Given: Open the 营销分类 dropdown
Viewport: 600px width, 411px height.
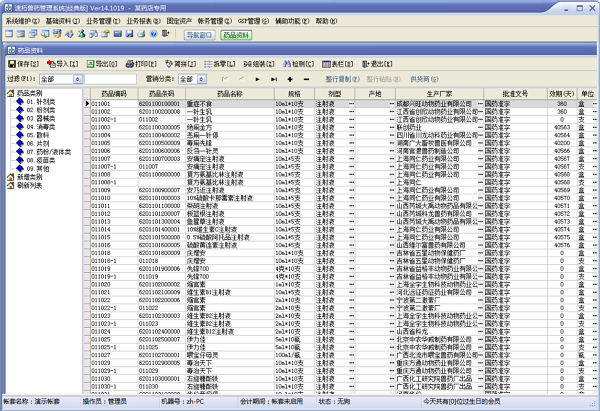Looking at the screenshot, I should (x=202, y=79).
